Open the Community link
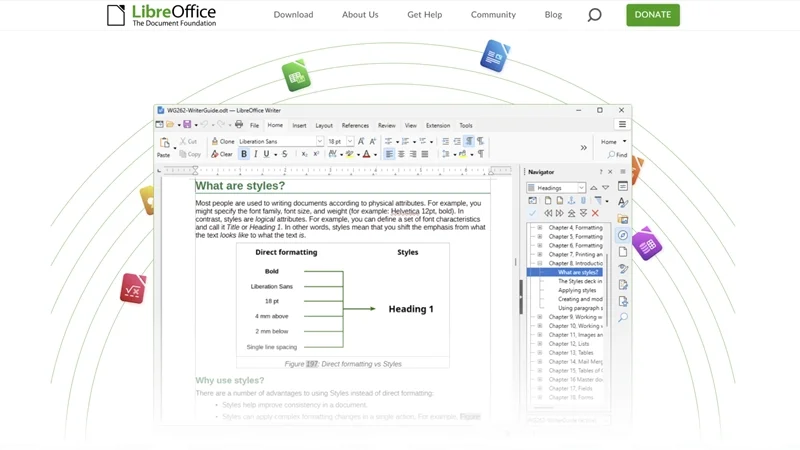The width and height of the screenshot is (800, 450). tap(493, 15)
